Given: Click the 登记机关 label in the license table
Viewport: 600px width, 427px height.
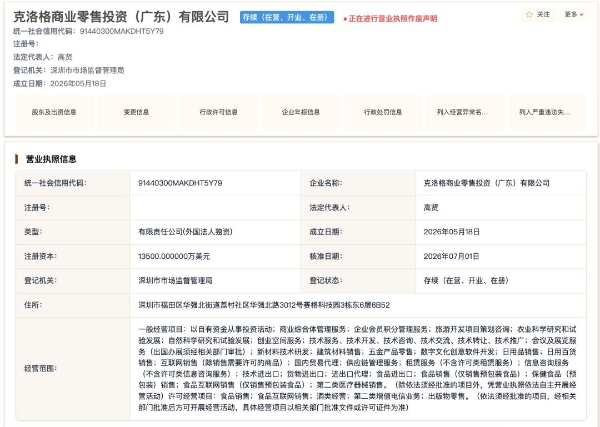Looking at the screenshot, I should [x=40, y=280].
